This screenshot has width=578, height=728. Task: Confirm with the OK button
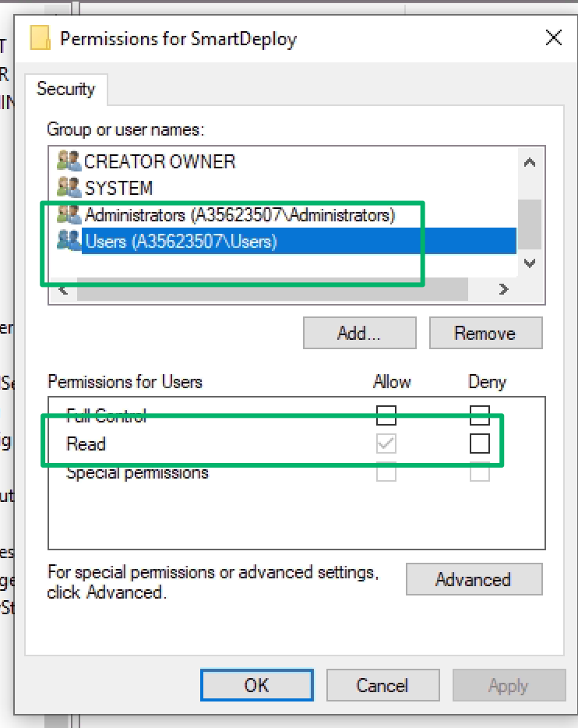coord(256,685)
